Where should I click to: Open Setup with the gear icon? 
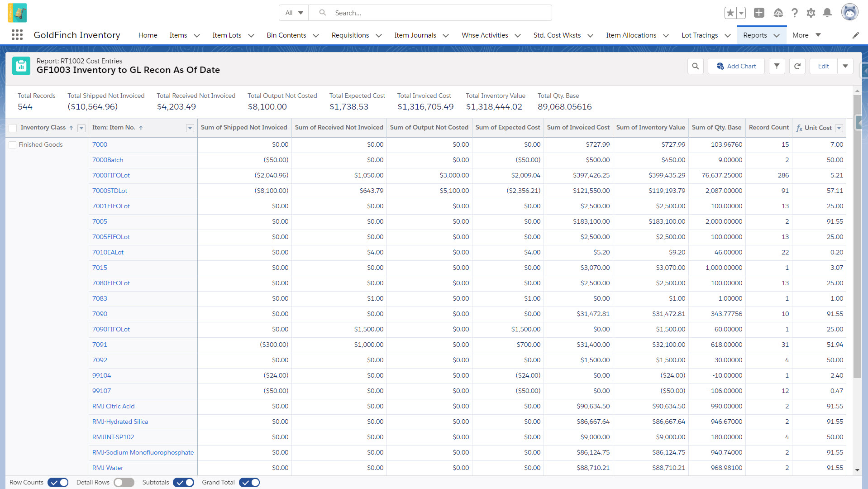(811, 13)
